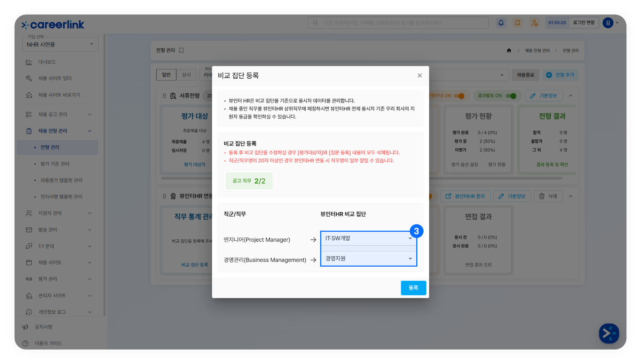Click the 이용자 가이드 help icon
641x364 pixels.
pos(25,343)
